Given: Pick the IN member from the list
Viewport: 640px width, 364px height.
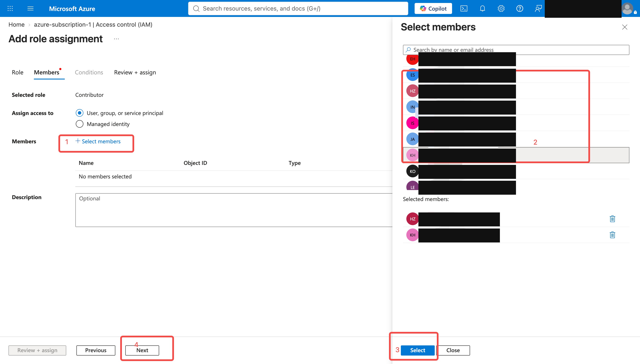Looking at the screenshot, I should coord(516,107).
